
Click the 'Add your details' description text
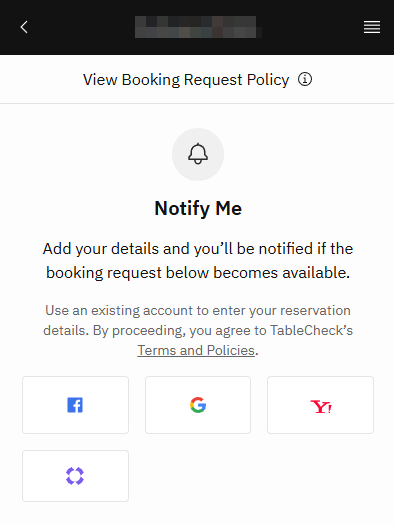point(198,261)
